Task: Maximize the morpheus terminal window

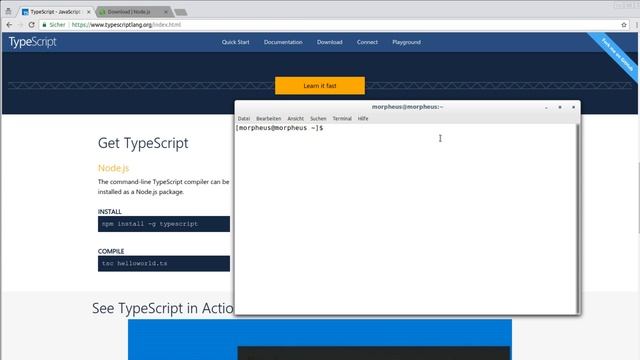Action: (560, 107)
